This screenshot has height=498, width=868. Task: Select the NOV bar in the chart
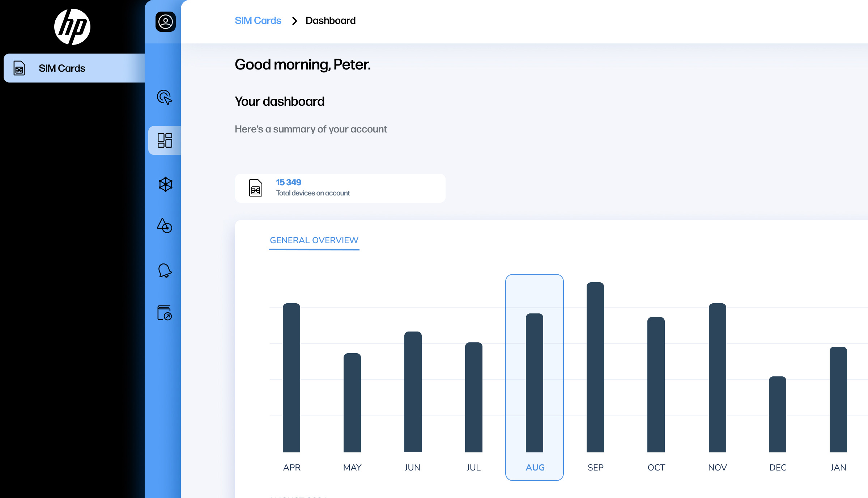click(717, 377)
